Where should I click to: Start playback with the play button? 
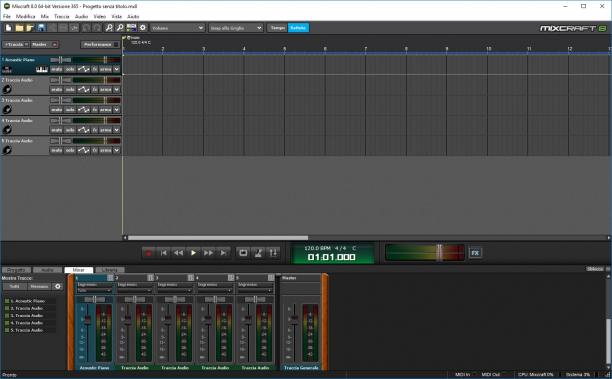pos(193,253)
